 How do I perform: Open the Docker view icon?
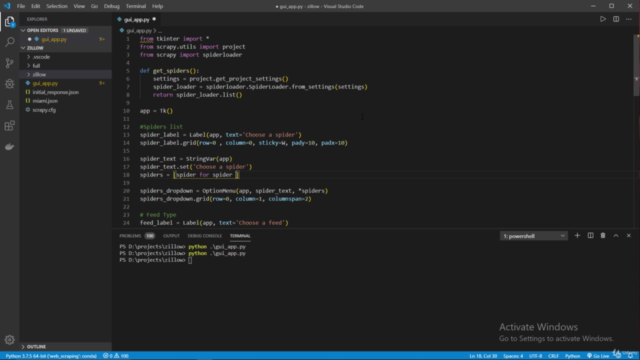click(9, 147)
